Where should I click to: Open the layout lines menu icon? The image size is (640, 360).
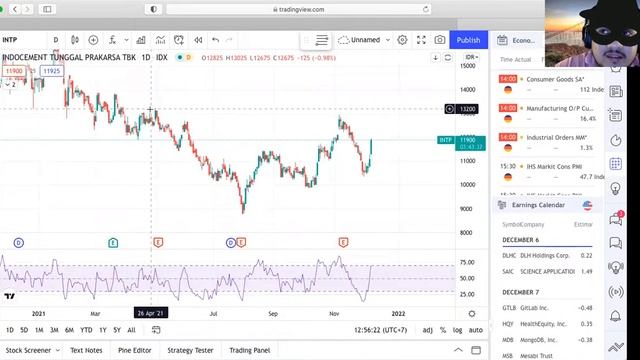(322, 40)
